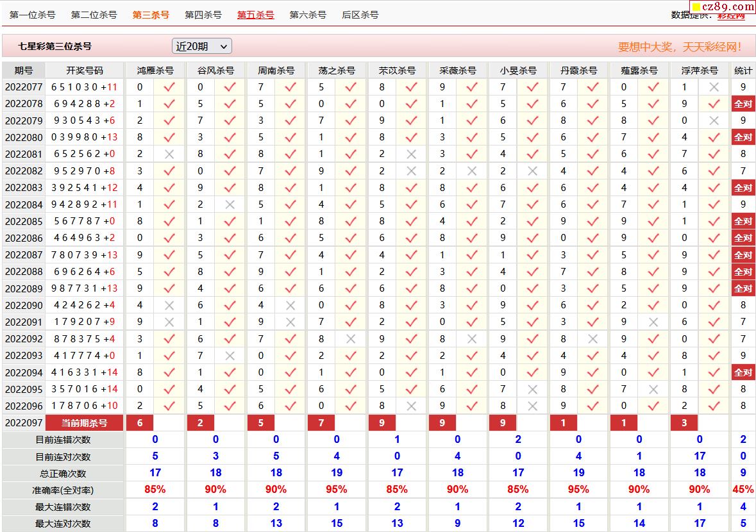The width and height of the screenshot is (756, 532).
Task: Click the red check in row 2022077 鸿雁杀号
Action: click(x=169, y=87)
